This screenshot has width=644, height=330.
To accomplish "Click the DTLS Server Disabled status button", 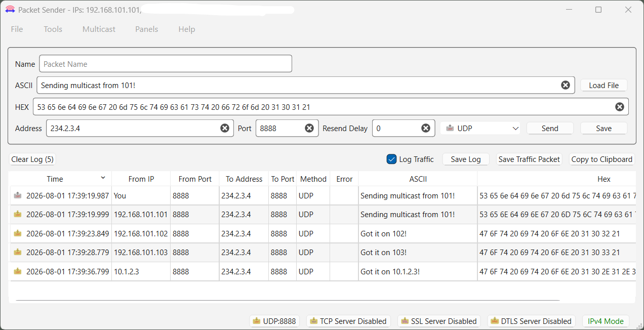I will tap(531, 321).
